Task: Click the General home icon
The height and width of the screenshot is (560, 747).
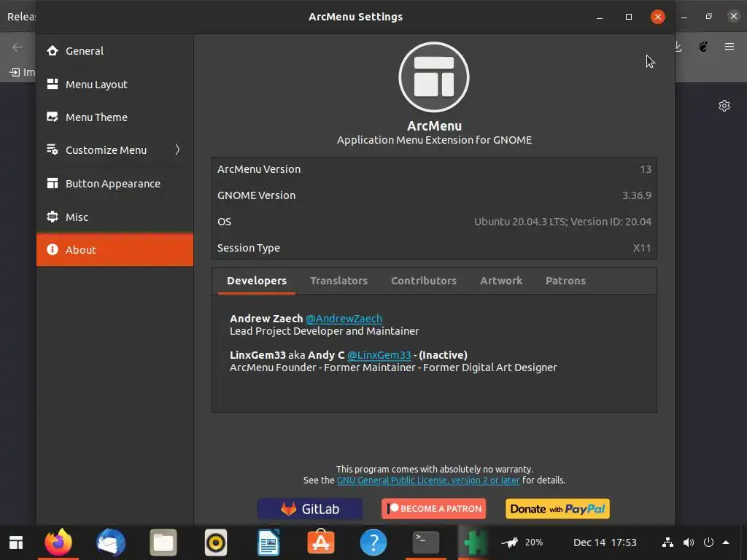Action: click(x=53, y=50)
